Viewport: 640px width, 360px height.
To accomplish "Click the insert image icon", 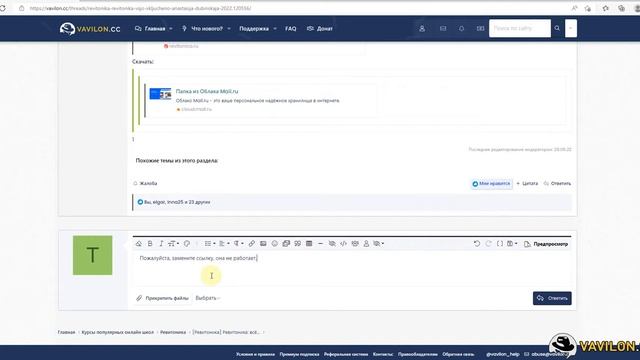I will [263, 244].
